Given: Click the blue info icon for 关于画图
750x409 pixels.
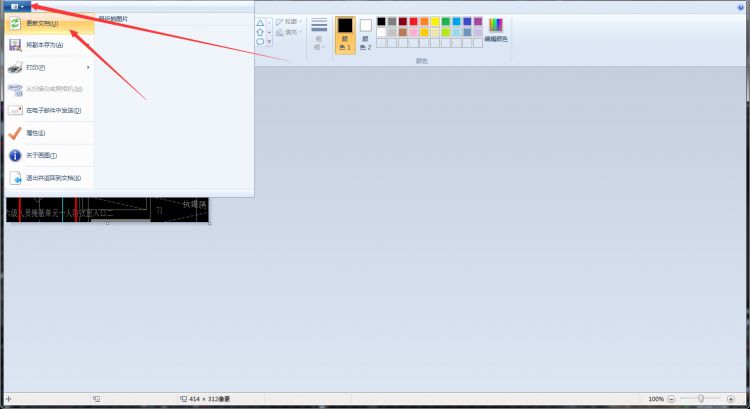Looking at the screenshot, I should (x=15, y=155).
